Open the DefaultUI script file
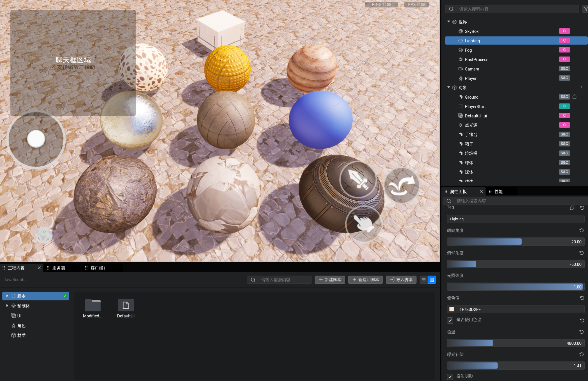 [126, 308]
